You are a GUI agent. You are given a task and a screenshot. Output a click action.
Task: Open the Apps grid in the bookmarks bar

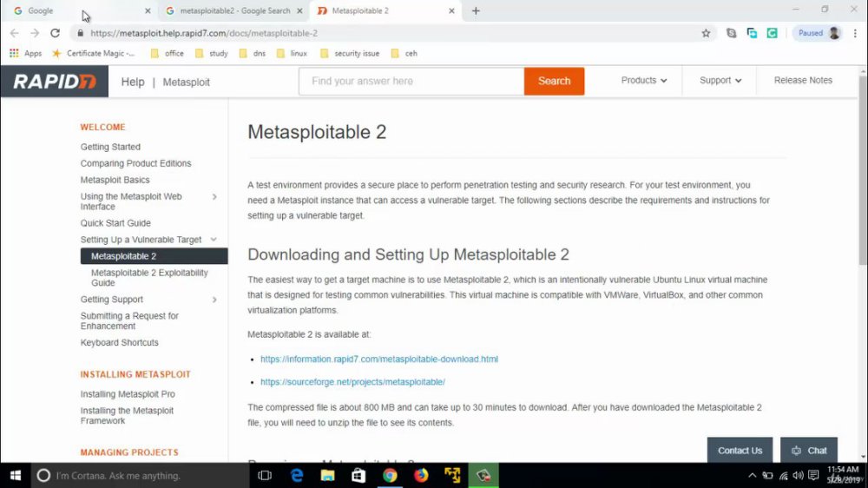click(25, 53)
